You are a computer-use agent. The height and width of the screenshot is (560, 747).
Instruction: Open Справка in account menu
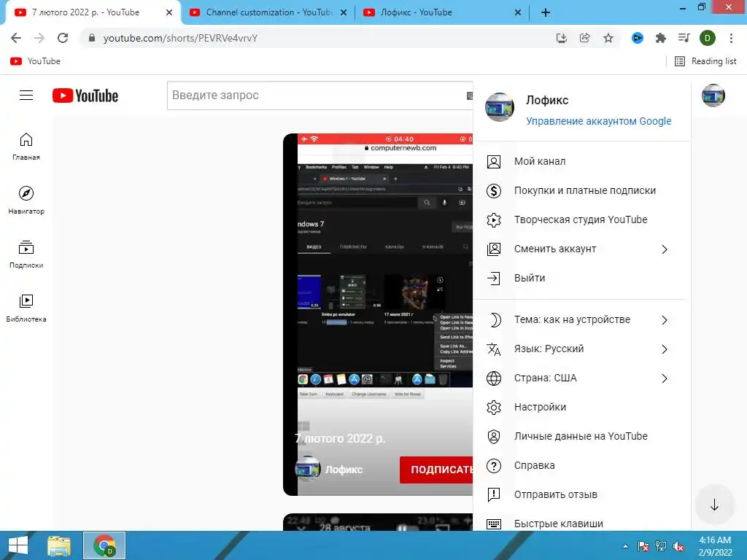(581, 465)
